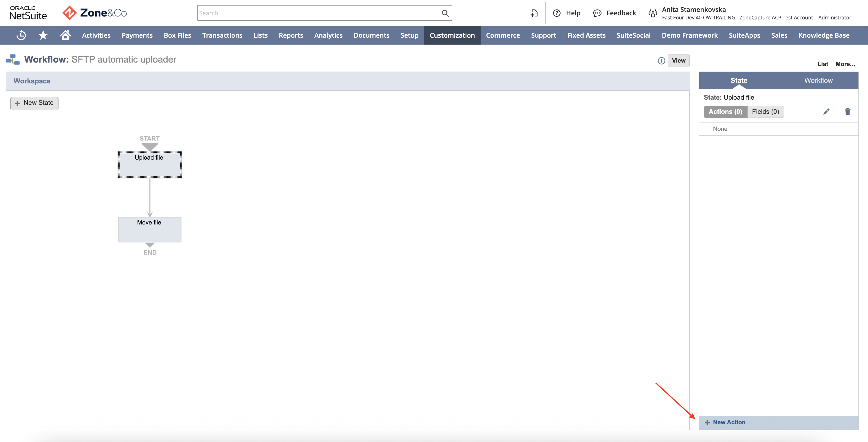Select the Upload file state box
The image size is (868, 442).
point(150,165)
